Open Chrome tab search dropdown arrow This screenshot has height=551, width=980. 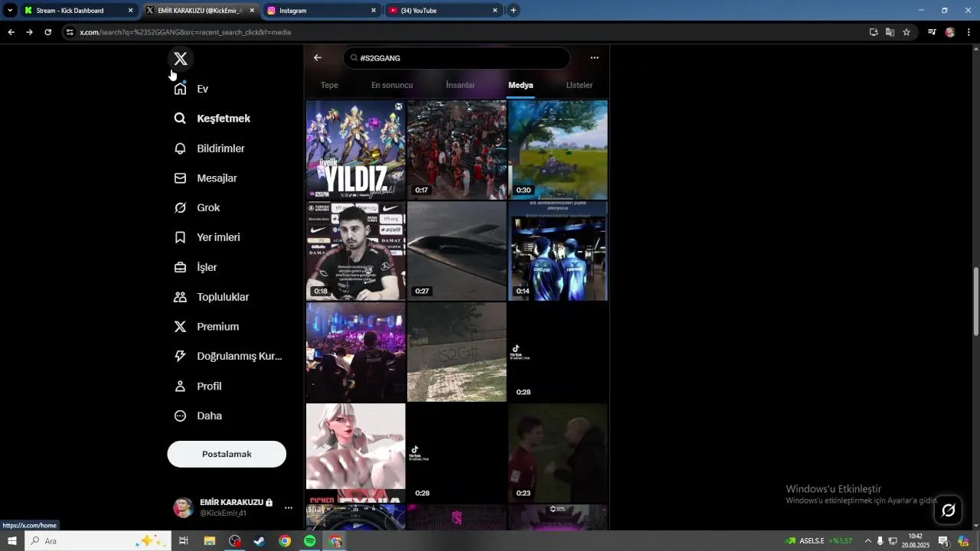click(10, 11)
